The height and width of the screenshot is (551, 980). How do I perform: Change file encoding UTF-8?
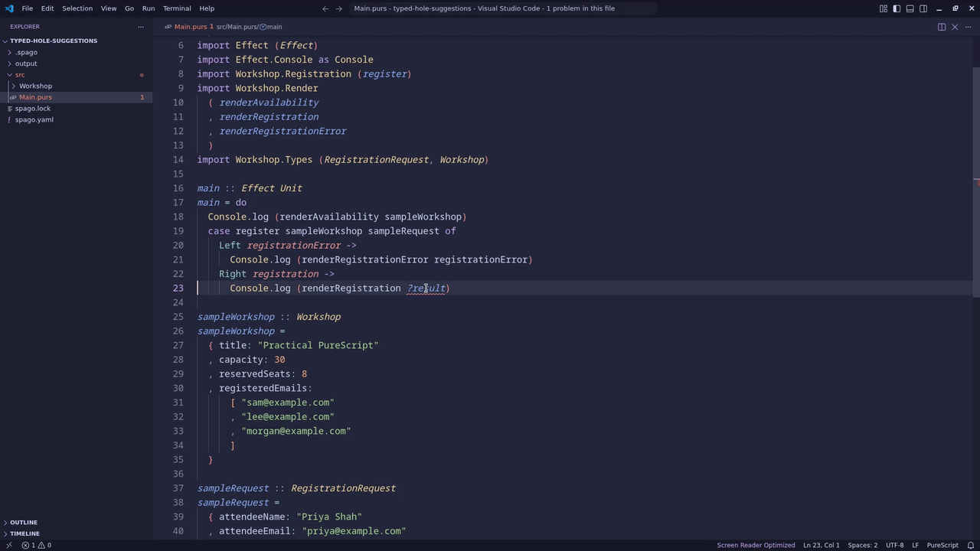coord(894,545)
